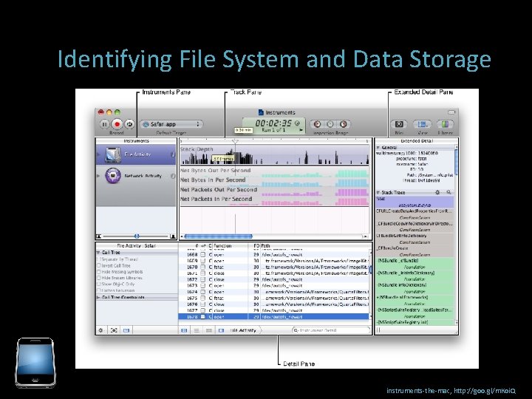
Task: Click the run arrow next to Run 1 of 1
Action: 301,130
